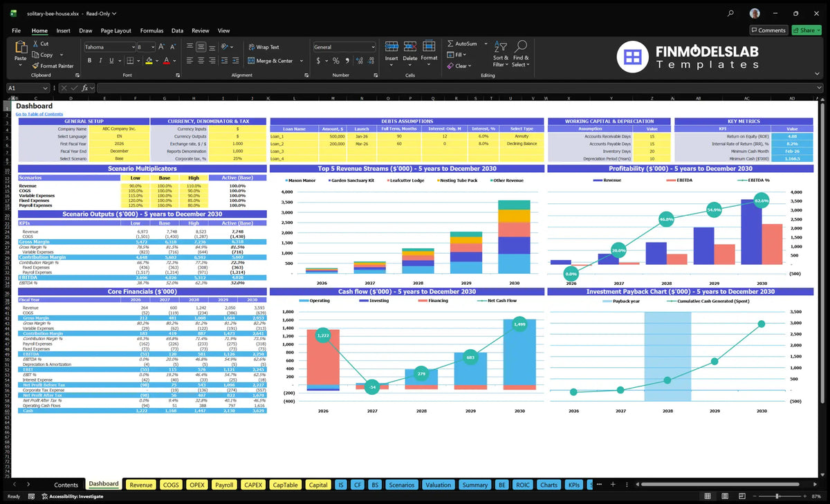Image resolution: width=830 pixels, height=504 pixels.
Task: Apply yellow Fill Color swatch
Action: (x=148, y=61)
